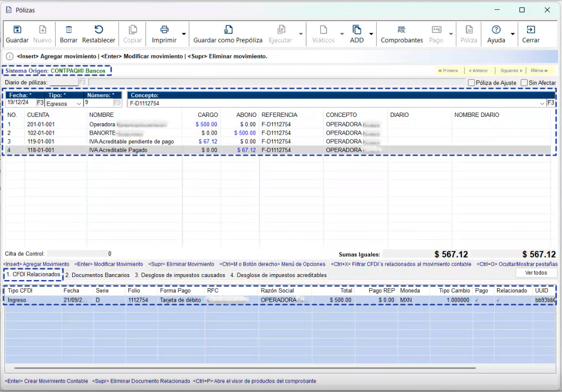Click the Ver todos button
Viewport: 562px width, 392px height.
click(536, 273)
